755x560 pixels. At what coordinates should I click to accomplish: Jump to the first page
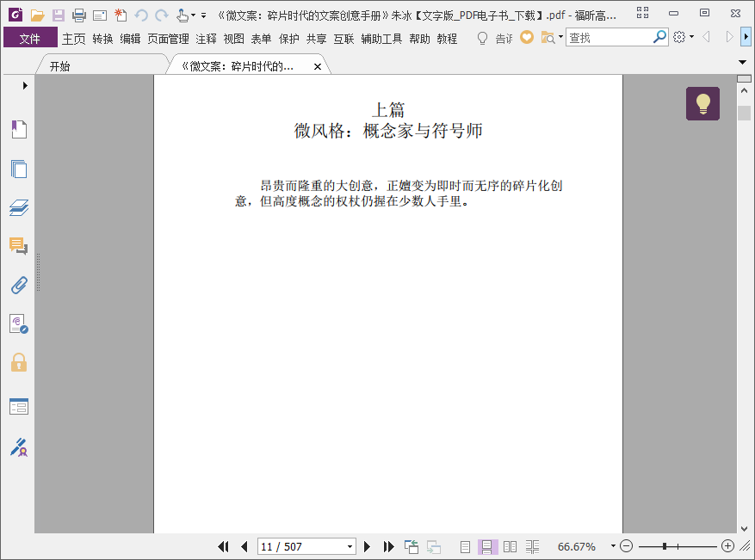pos(224,546)
